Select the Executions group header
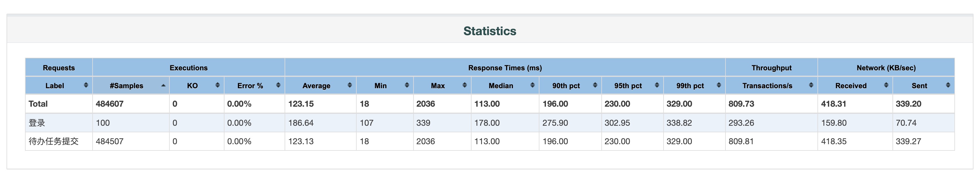 click(189, 68)
